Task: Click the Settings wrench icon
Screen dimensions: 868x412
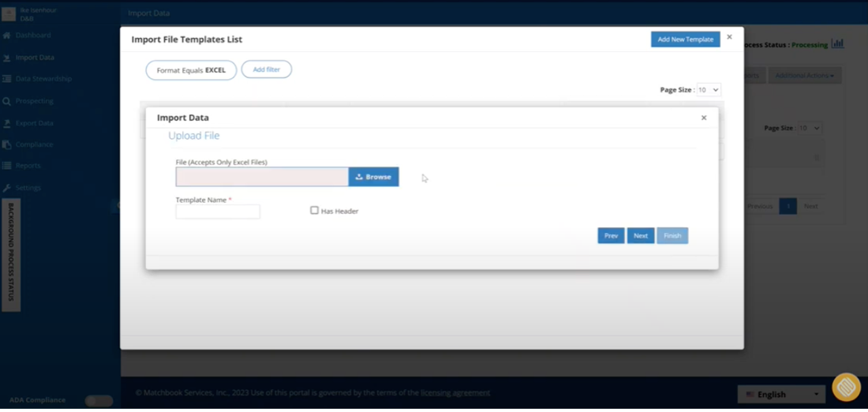Action: (x=6, y=188)
